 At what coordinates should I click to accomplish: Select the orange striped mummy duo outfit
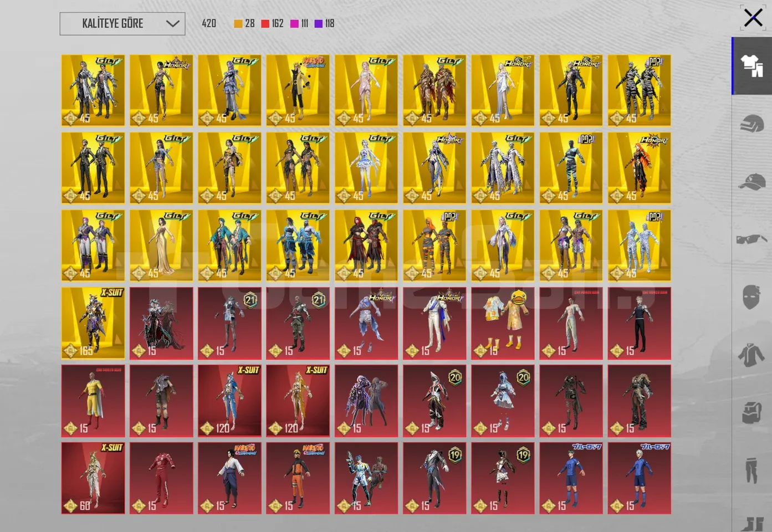[434, 245]
